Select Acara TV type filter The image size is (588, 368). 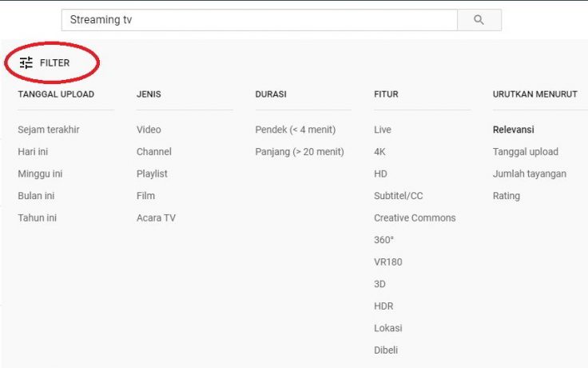156,218
